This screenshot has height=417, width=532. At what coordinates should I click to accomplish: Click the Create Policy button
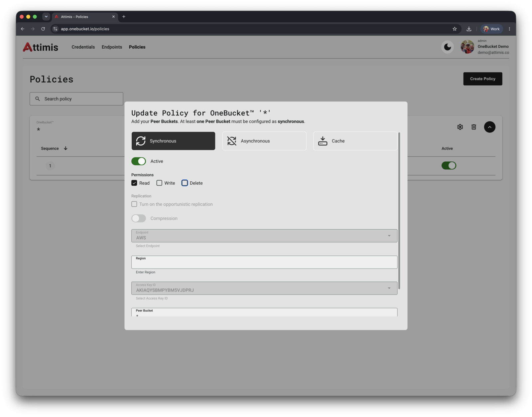pyautogui.click(x=483, y=79)
